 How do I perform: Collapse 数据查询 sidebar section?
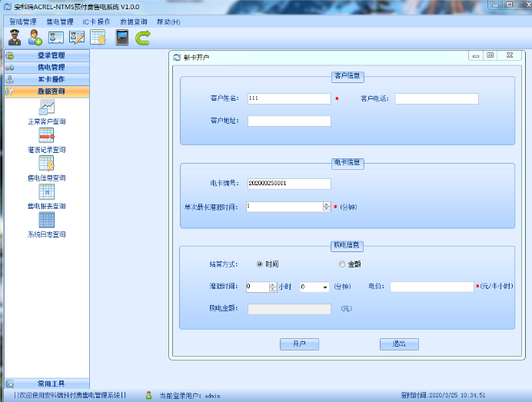pyautogui.click(x=47, y=91)
